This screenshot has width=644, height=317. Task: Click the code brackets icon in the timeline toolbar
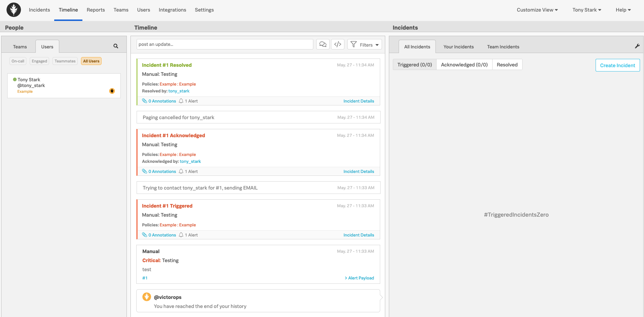(338, 44)
